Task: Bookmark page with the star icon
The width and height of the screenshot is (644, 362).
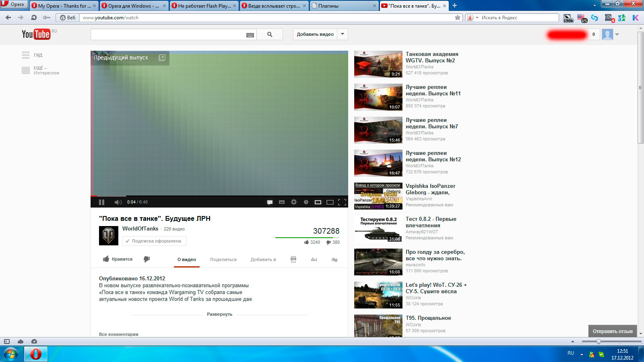Action: [x=458, y=18]
